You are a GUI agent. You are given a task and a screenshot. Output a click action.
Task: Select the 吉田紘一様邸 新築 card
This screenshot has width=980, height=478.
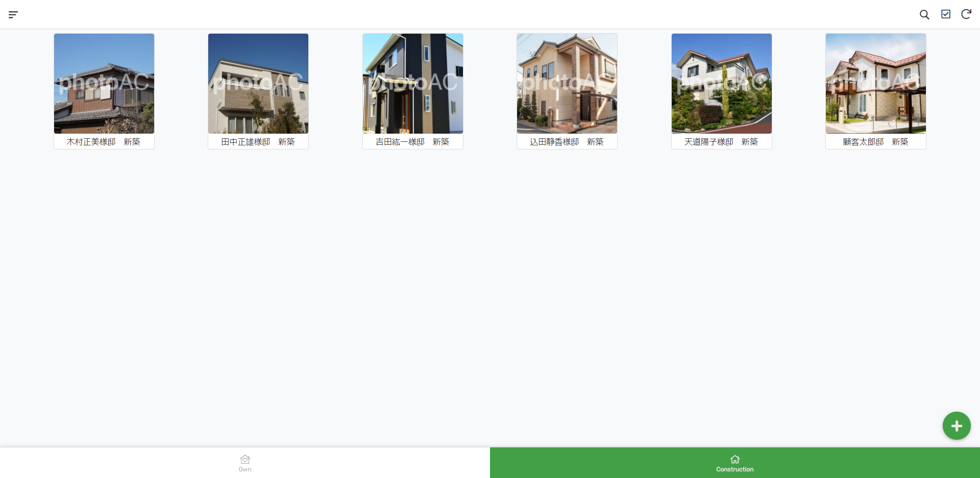click(412, 83)
